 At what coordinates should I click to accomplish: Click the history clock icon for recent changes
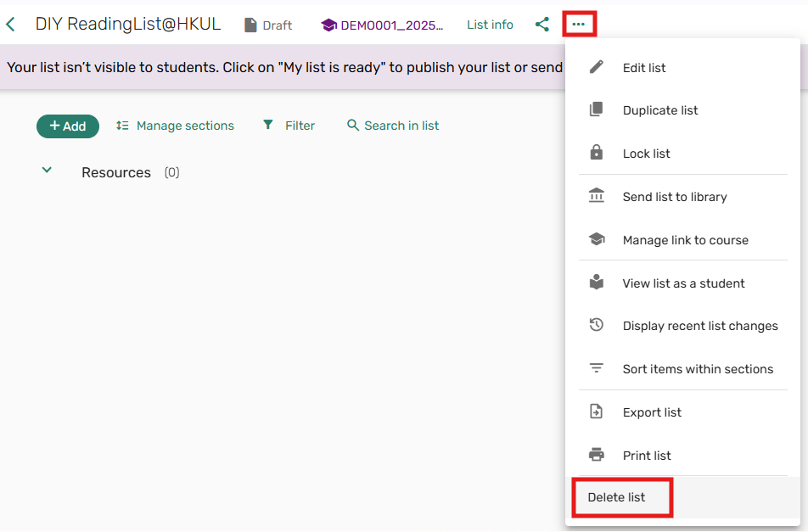pyautogui.click(x=597, y=326)
